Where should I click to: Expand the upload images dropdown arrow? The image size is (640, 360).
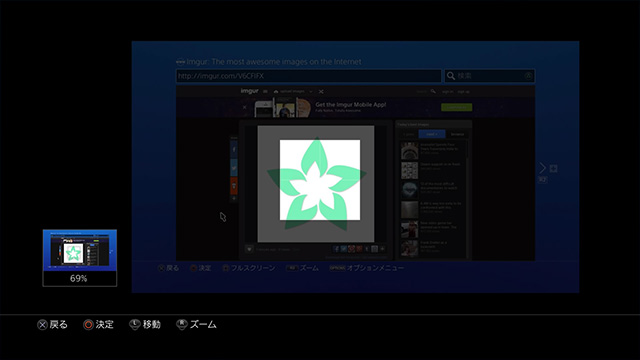click(311, 91)
